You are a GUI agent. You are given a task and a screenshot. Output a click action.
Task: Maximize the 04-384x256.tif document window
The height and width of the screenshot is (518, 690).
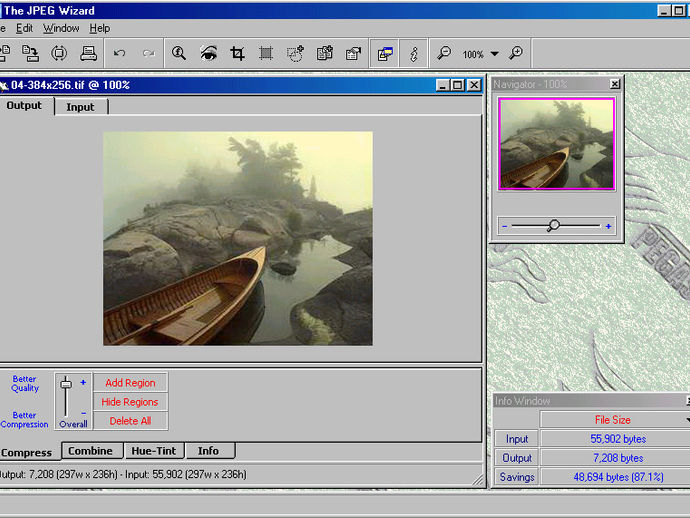pos(458,85)
